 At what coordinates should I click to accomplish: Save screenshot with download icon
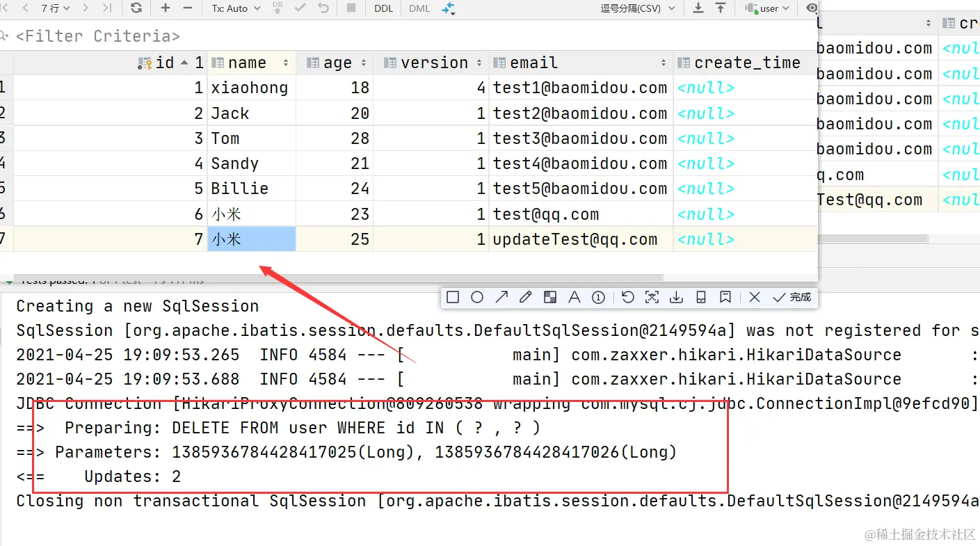click(x=676, y=298)
